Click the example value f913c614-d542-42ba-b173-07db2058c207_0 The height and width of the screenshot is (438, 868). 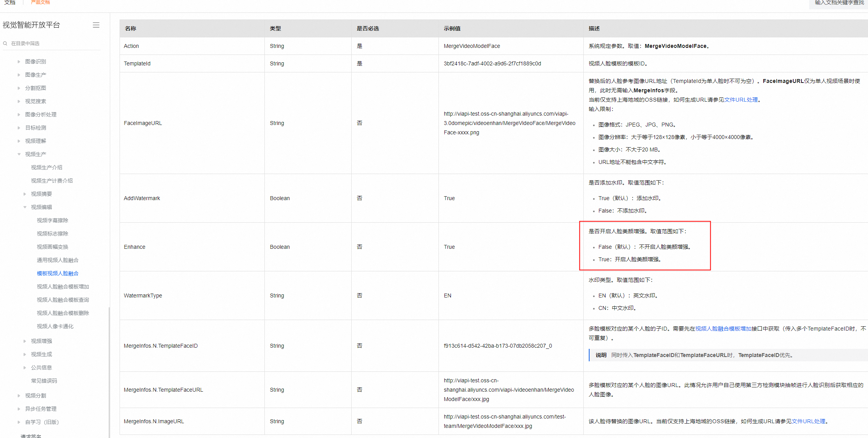click(498, 346)
